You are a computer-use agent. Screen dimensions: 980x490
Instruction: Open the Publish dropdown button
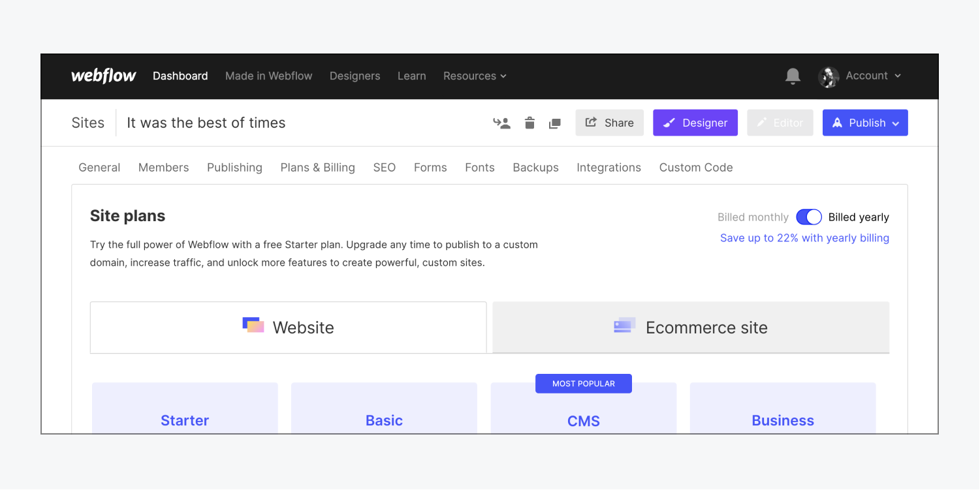tap(865, 123)
